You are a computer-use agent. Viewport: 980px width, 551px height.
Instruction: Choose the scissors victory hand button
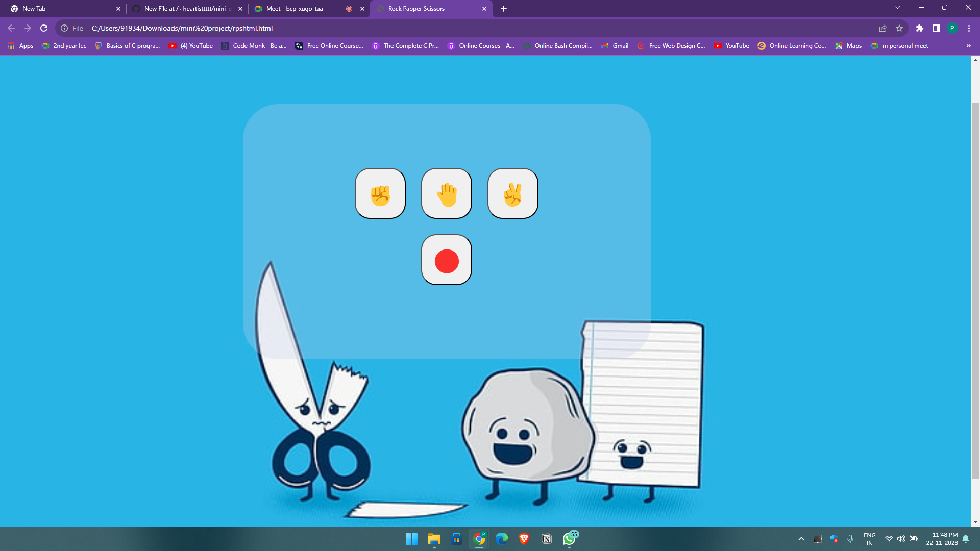point(513,193)
